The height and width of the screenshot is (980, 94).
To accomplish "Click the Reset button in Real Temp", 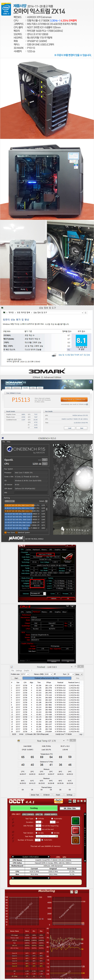I will click(x=58, y=795).
